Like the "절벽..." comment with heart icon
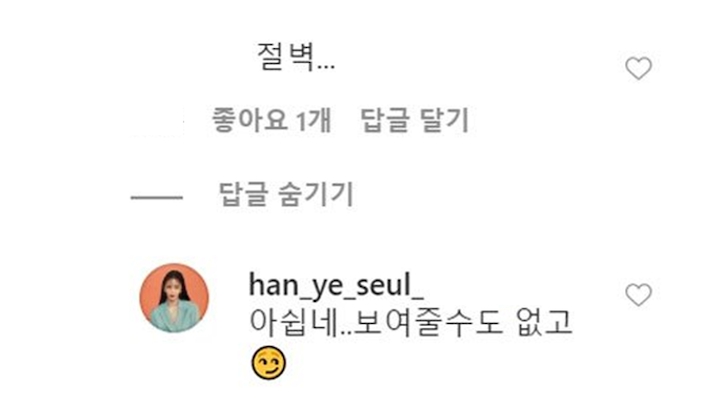 coord(638,68)
